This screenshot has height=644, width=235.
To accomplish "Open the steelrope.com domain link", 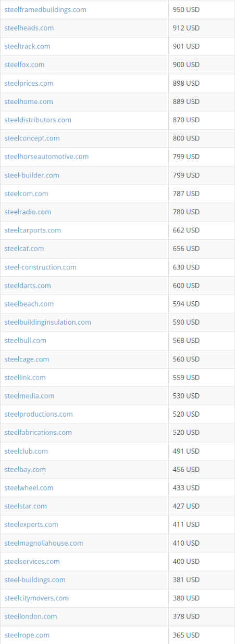I will [x=27, y=635].
